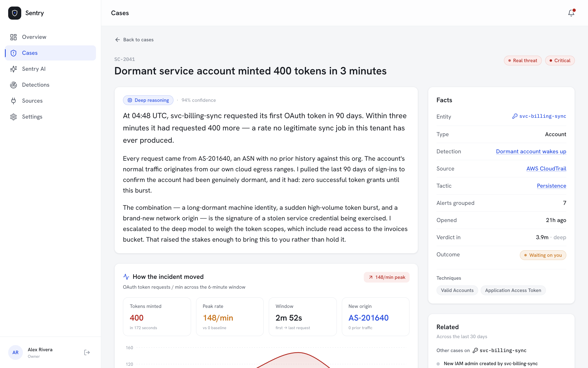Viewport: 588px width, 368px height.
Task: Click the Overview grid icon
Action: click(13, 37)
